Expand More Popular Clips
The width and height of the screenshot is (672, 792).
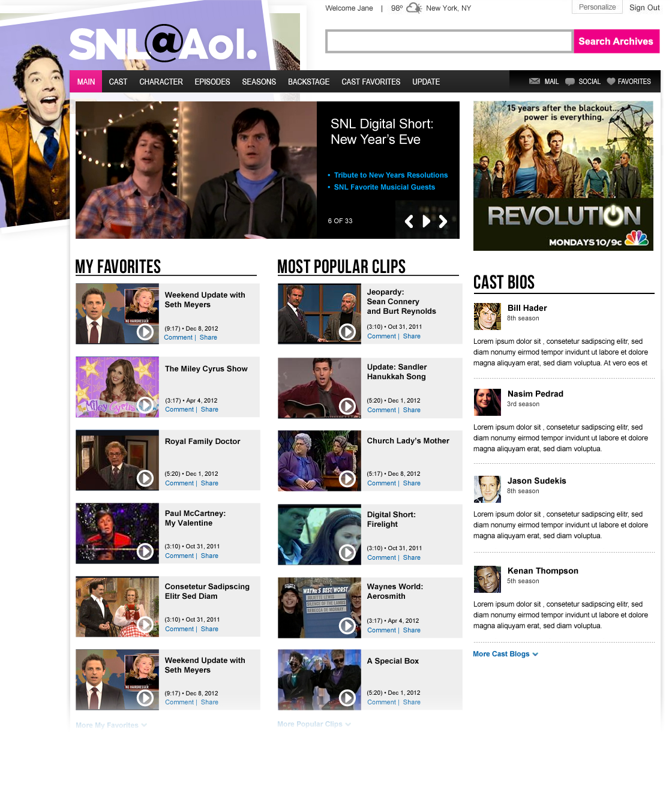click(314, 724)
